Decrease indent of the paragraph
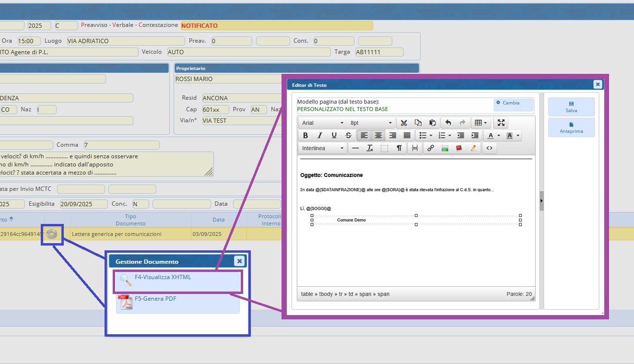This screenshot has height=364, width=634. 461,136
